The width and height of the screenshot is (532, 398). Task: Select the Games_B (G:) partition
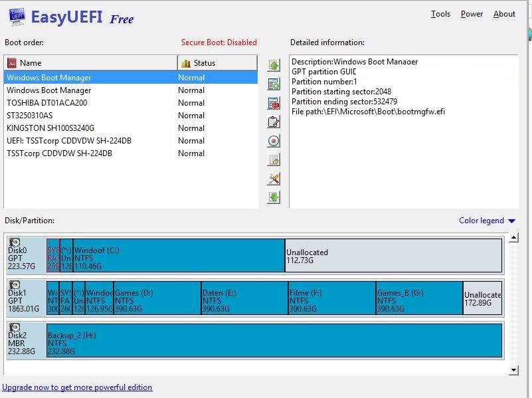[420, 298]
